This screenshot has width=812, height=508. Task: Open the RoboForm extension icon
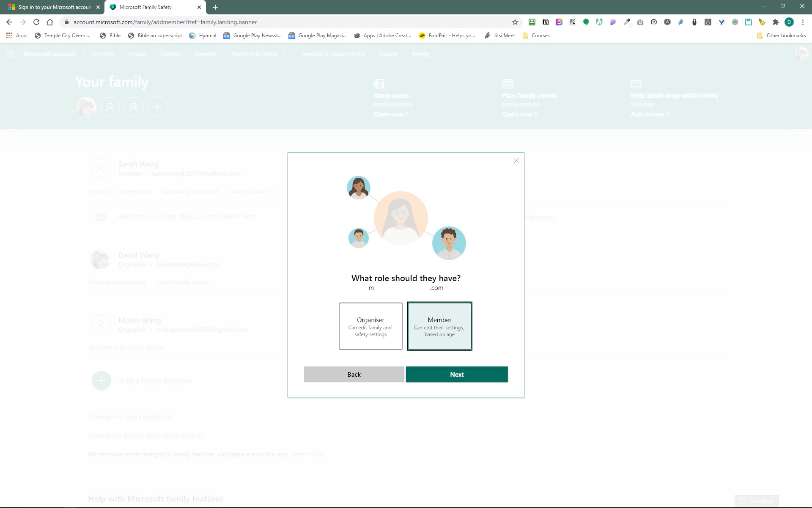tap(532, 22)
